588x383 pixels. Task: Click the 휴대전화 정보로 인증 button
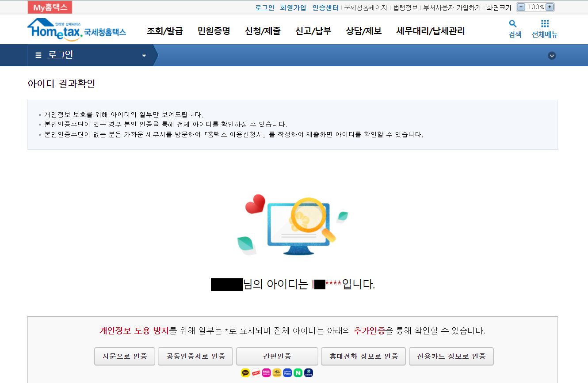point(363,356)
